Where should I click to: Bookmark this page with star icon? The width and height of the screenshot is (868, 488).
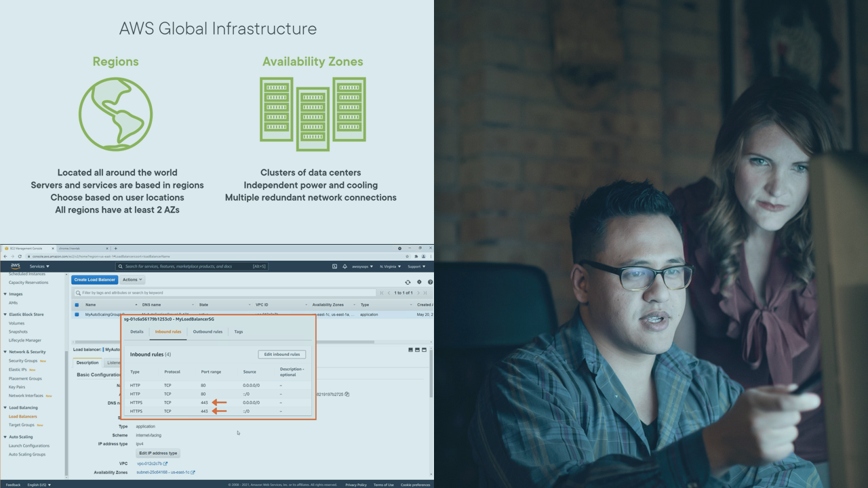tap(408, 256)
